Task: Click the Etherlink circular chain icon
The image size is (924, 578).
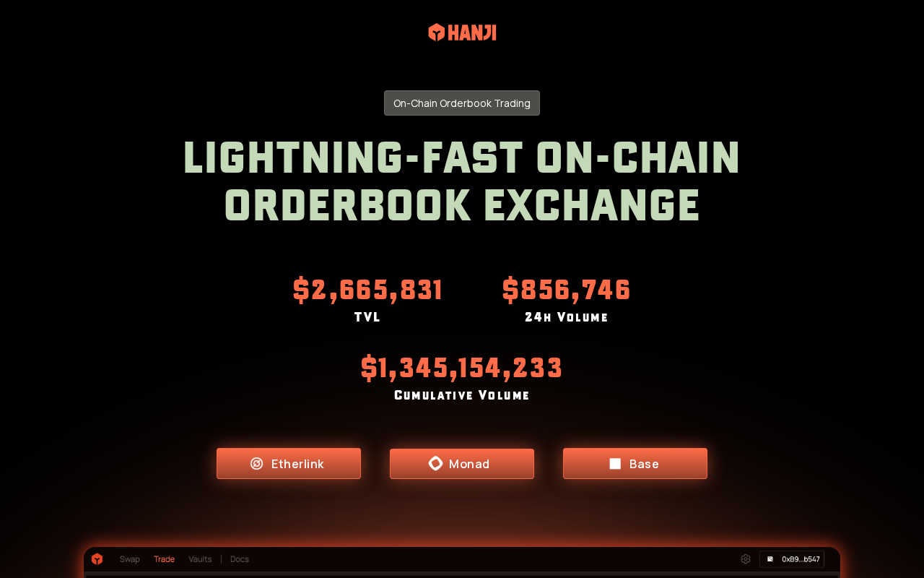Action: coord(256,464)
